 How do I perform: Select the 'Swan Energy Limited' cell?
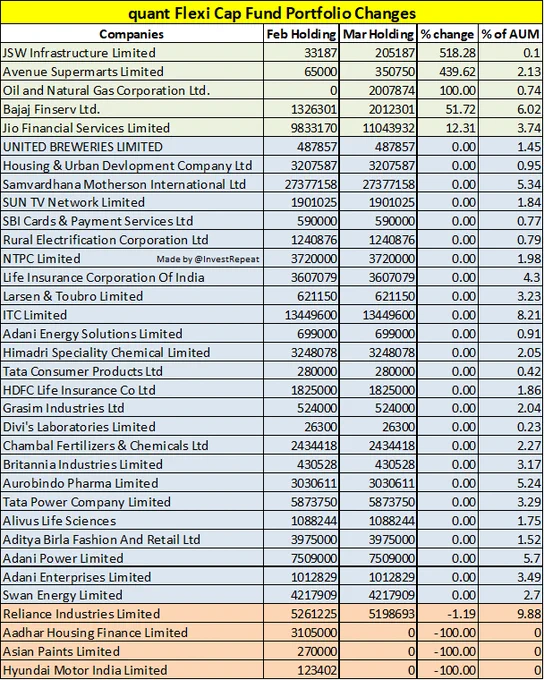coord(132,595)
